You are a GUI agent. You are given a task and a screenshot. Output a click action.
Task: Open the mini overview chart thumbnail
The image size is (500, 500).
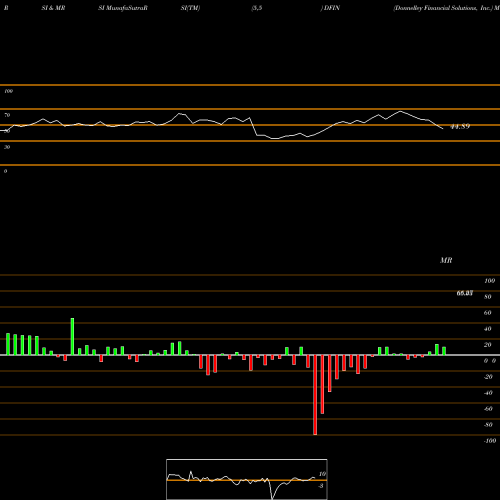[x=247, y=479]
